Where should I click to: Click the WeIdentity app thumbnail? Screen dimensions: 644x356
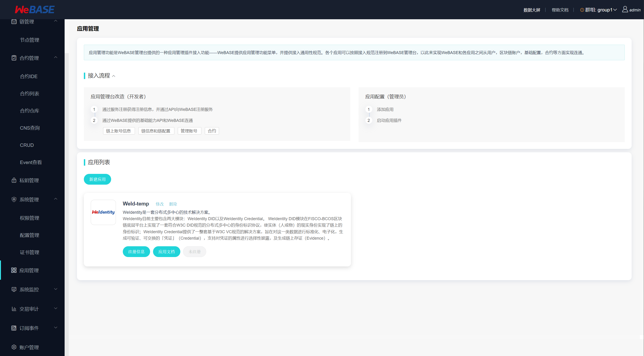(103, 212)
